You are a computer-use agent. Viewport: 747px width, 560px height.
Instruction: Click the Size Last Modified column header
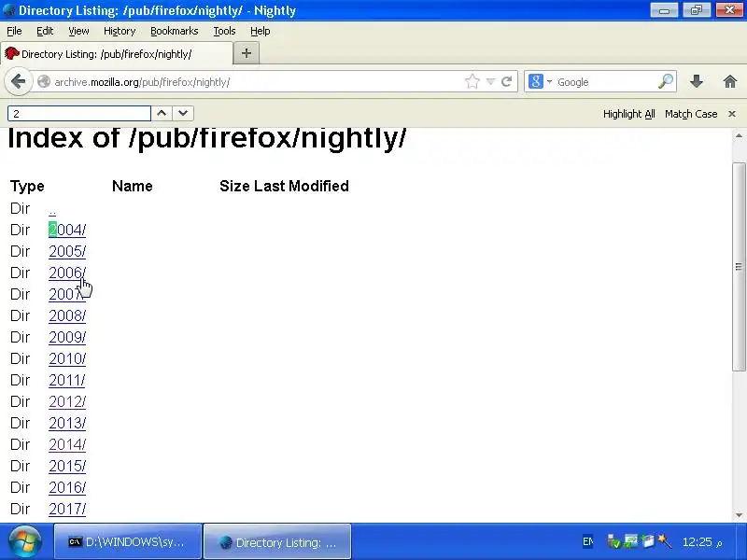tap(285, 186)
